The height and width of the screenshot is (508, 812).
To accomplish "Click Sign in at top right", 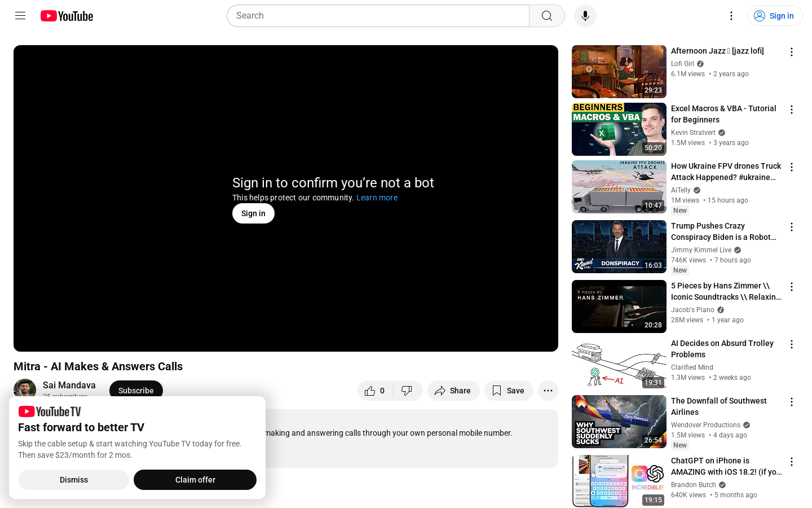I will pos(774,16).
